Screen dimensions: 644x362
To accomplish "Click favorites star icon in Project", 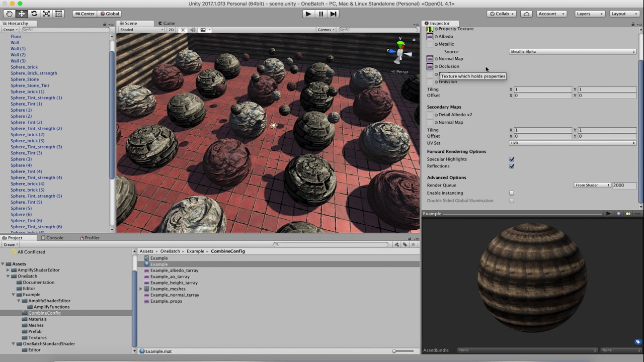I will pyautogui.click(x=413, y=244).
